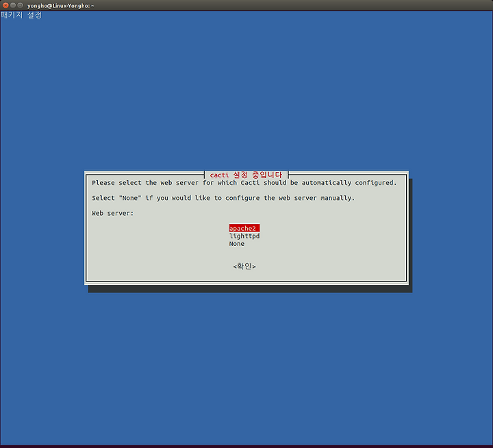The width and height of the screenshot is (493, 448).
Task: Click the 'Select "None" if you would like' line
Action: tap(223, 198)
